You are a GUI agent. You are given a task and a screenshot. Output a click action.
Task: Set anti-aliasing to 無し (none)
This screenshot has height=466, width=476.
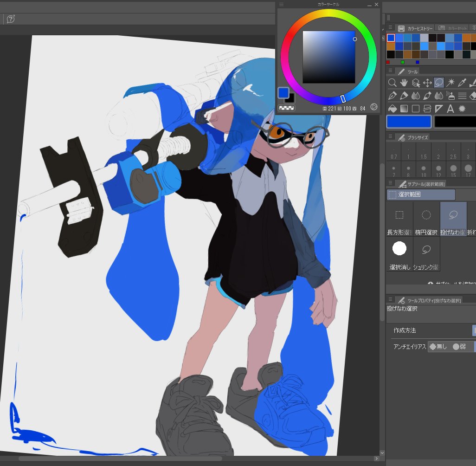tap(438, 347)
